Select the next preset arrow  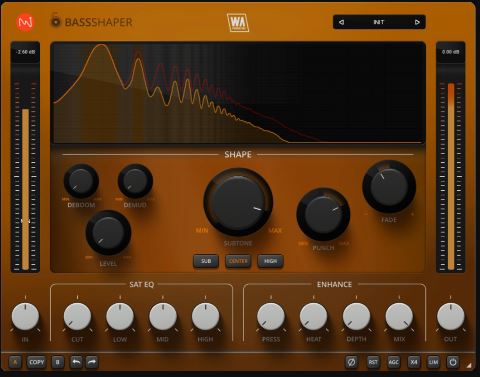(x=417, y=22)
